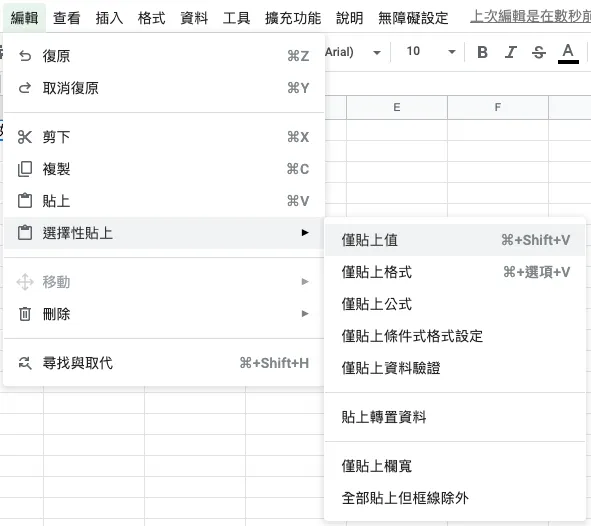
Task: Click the trash icon for 刪除
Action: click(25, 313)
